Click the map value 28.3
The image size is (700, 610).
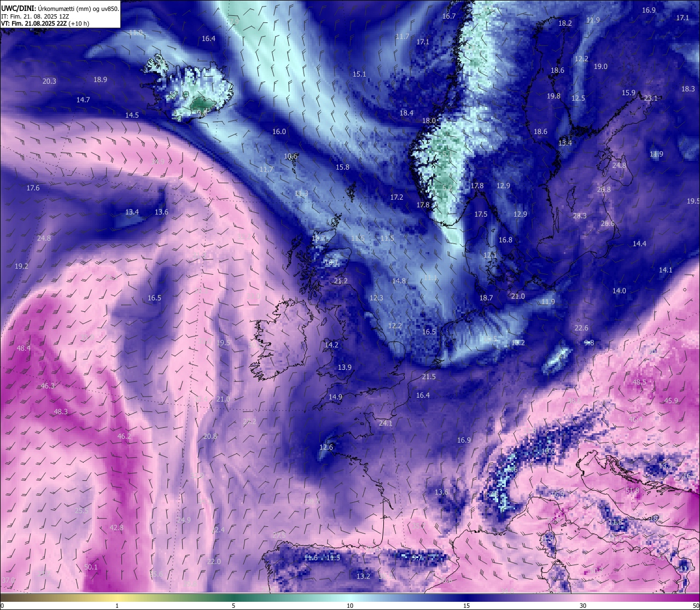[580, 216]
